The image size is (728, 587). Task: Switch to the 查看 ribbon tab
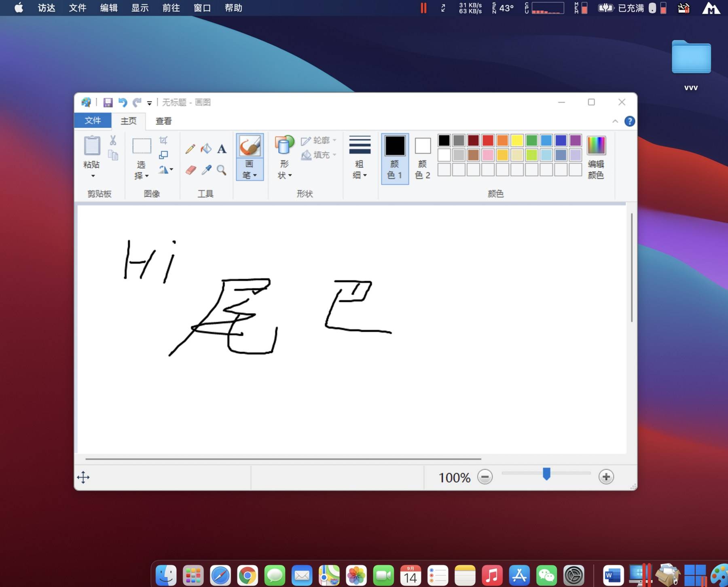pos(163,121)
